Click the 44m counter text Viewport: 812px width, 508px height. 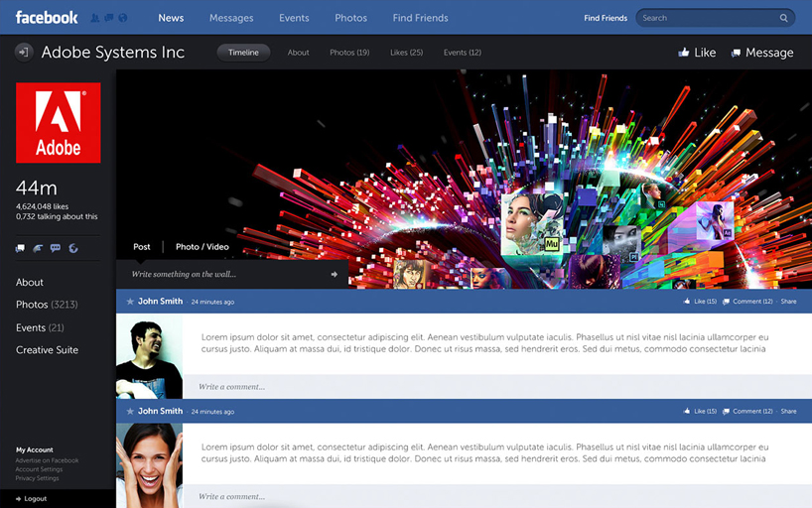37,188
